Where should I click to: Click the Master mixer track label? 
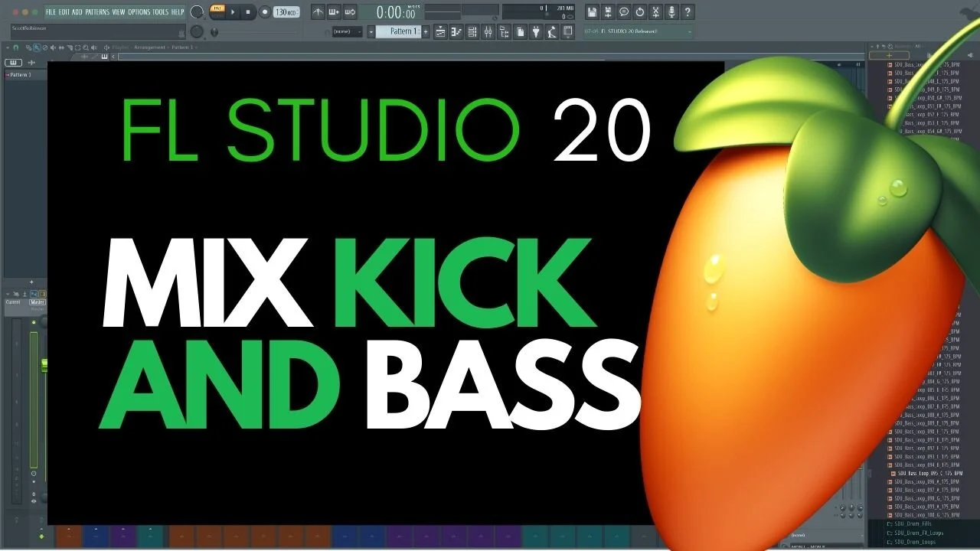click(38, 302)
